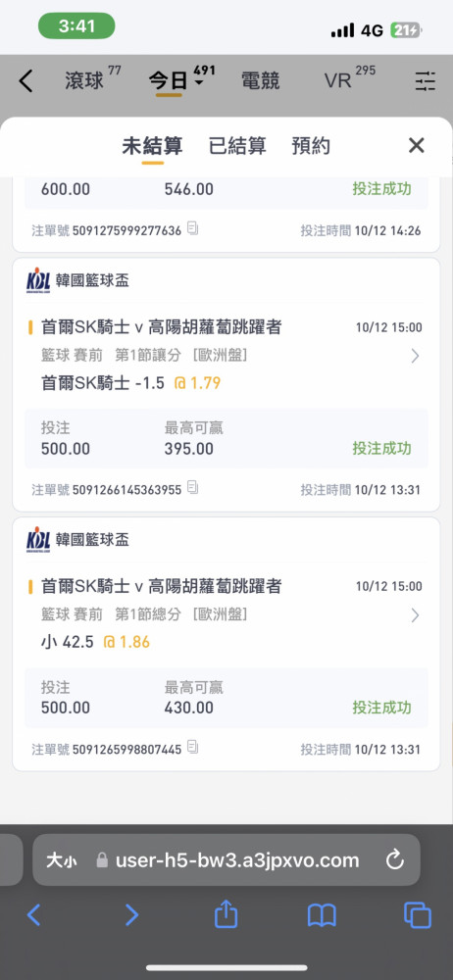Image resolution: width=453 pixels, height=980 pixels.
Task: Close the bet slip panel
Action: point(417,146)
